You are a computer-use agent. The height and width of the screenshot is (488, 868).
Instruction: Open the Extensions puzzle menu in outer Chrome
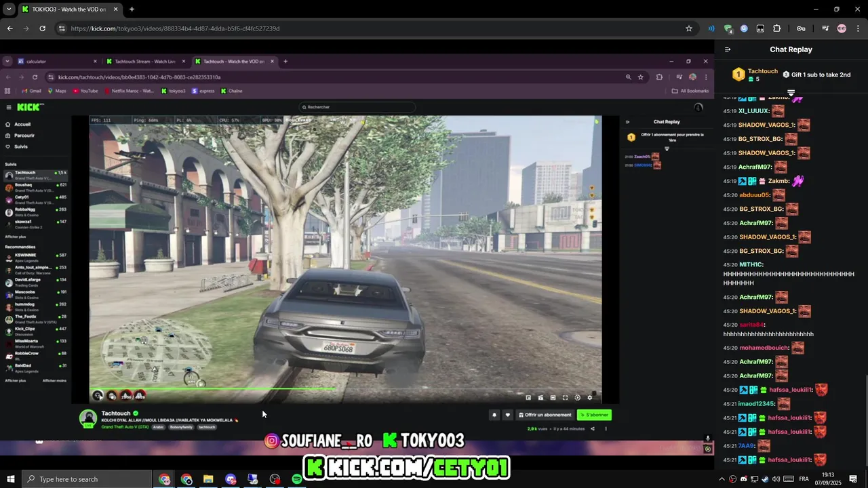[x=777, y=28]
